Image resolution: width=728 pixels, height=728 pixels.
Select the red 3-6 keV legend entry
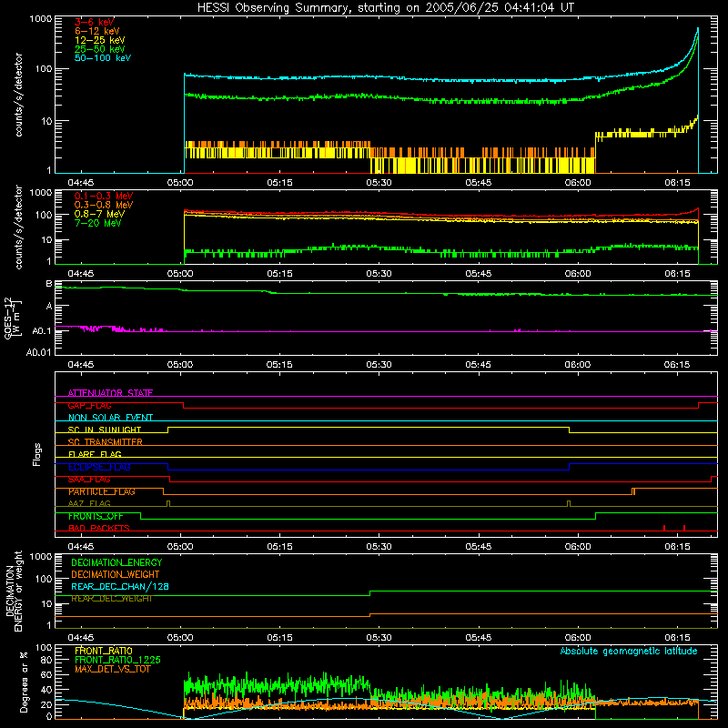click(95, 22)
